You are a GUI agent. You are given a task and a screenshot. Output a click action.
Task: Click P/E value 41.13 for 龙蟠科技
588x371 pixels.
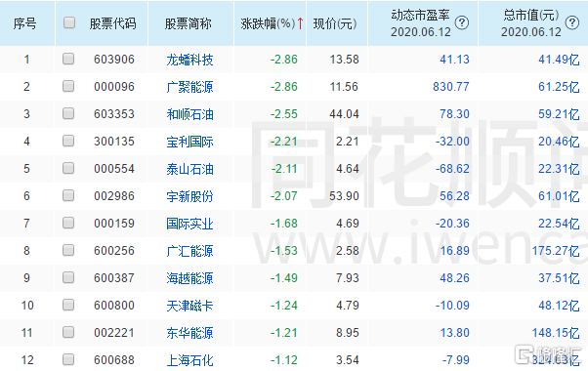(x=454, y=60)
